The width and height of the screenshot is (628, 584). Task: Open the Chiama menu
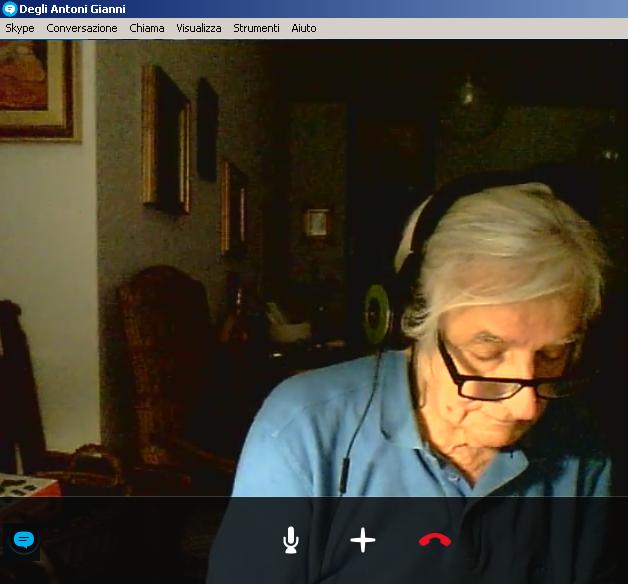(147, 28)
